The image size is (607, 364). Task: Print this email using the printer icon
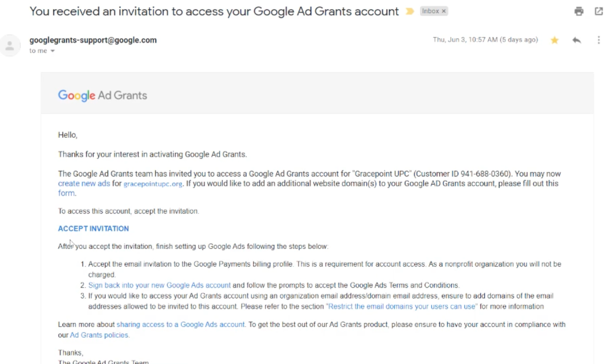pos(579,11)
